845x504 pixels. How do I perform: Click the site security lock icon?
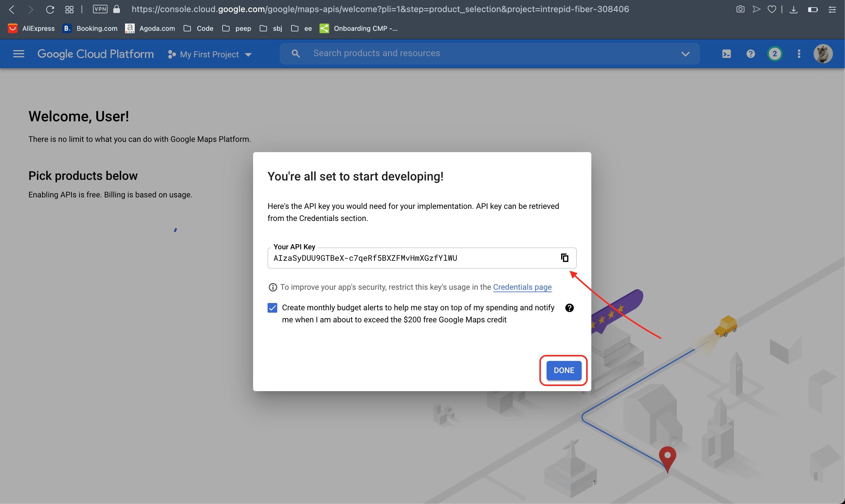(x=117, y=9)
